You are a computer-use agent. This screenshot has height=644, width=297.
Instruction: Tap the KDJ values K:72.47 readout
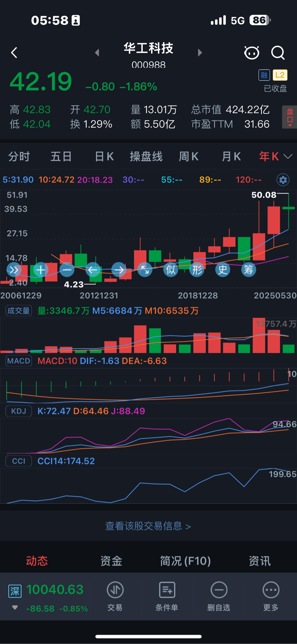54,411
